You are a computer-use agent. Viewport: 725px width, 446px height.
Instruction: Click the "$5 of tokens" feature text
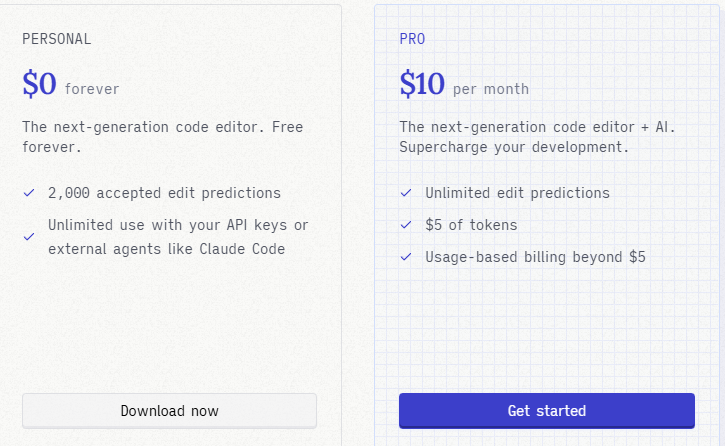[471, 225]
